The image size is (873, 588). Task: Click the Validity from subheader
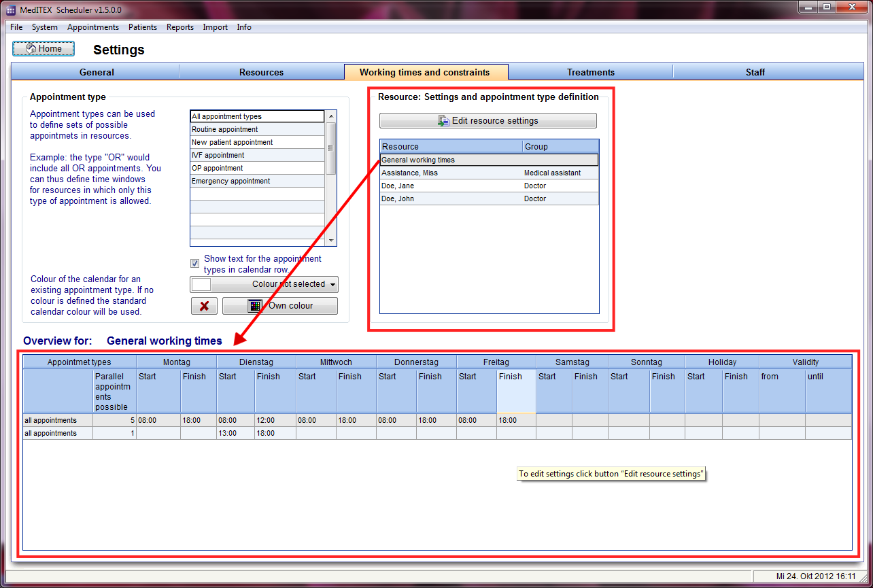tap(783, 391)
